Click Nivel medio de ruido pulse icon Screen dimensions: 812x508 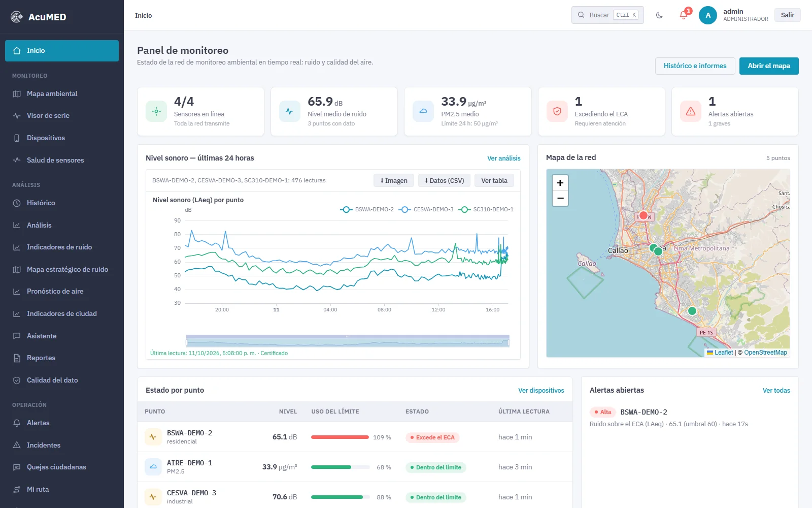point(290,111)
